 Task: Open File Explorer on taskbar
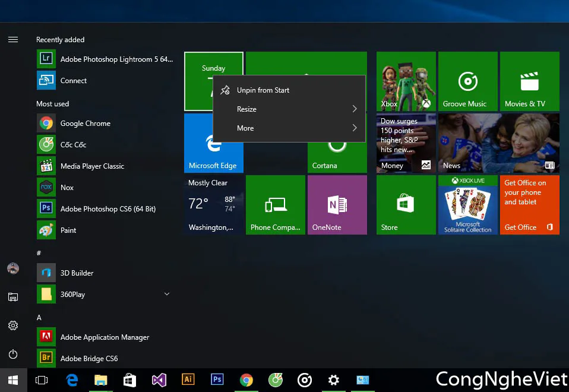pyautogui.click(x=101, y=380)
